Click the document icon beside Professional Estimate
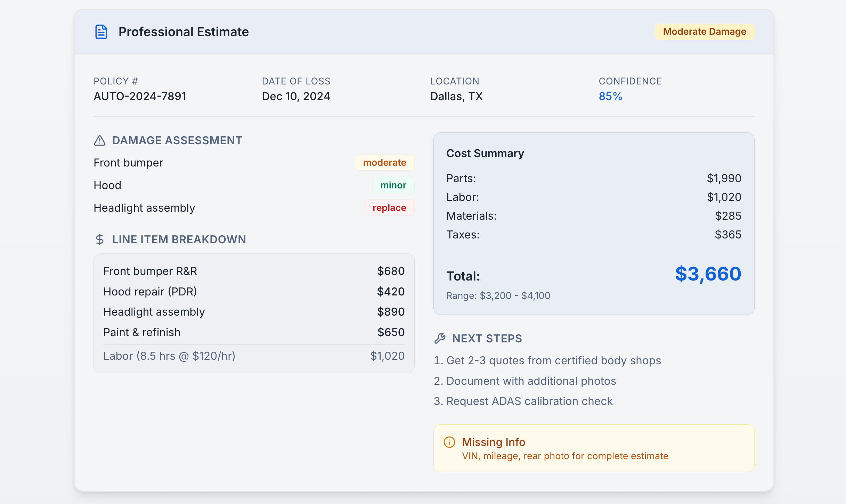The width and height of the screenshot is (846, 504). 101,32
